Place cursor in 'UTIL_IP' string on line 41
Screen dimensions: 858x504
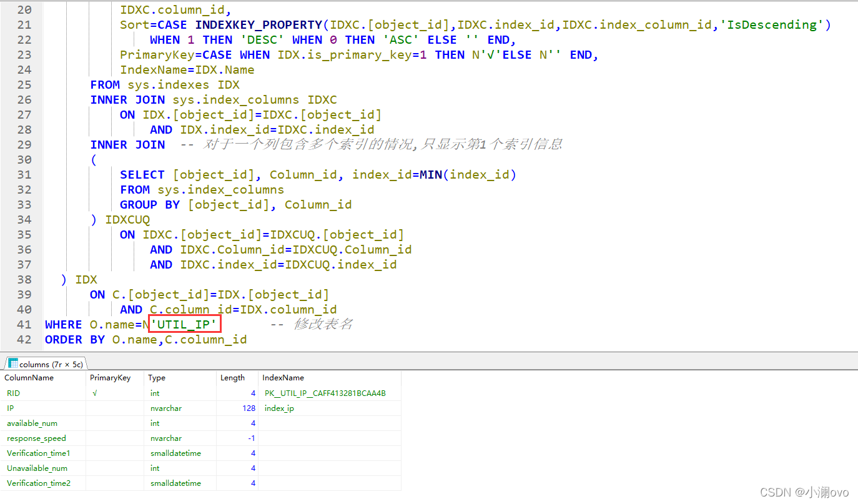click(185, 324)
